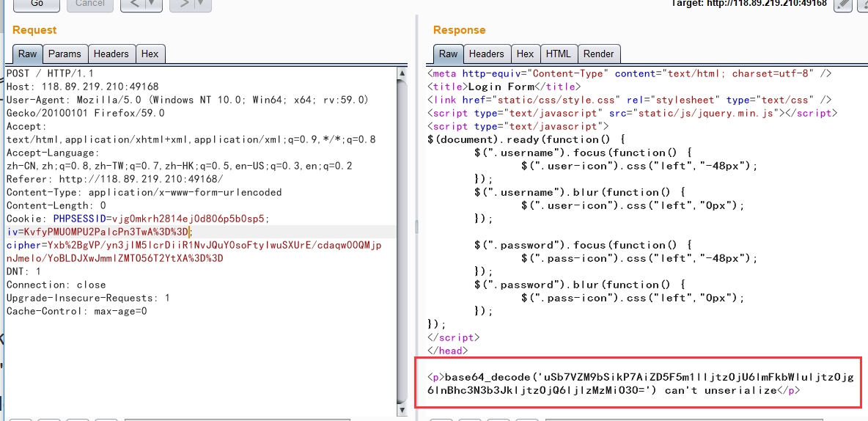Switch to the response Hex tab
This screenshot has width=868, height=421.
click(525, 54)
